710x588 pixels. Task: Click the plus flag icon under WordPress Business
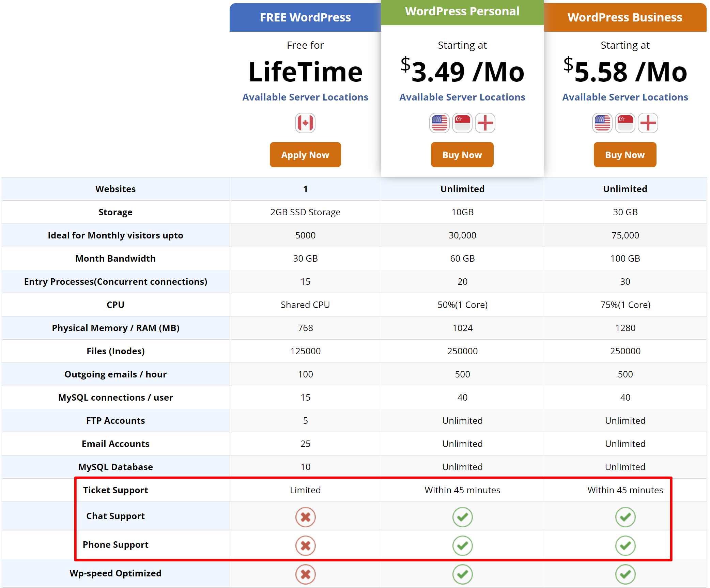648,123
